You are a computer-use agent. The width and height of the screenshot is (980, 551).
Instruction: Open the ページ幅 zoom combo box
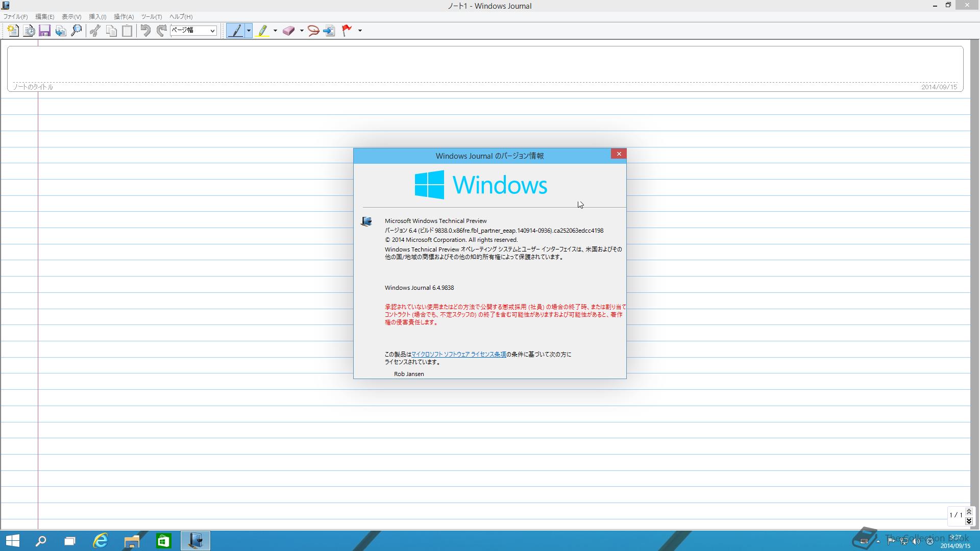[193, 30]
